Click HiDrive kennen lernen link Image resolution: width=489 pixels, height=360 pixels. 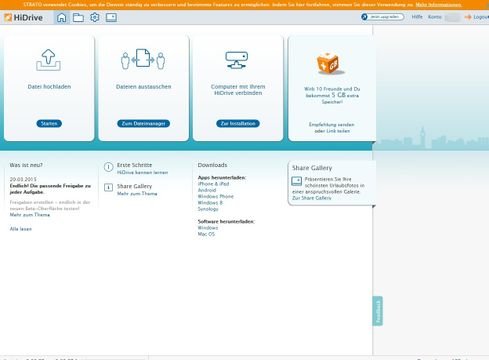[142, 172]
